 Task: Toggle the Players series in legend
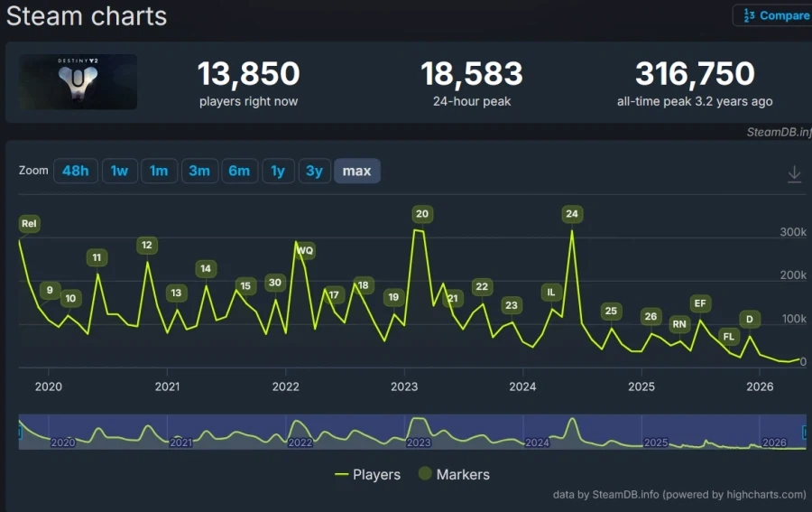tap(368, 475)
